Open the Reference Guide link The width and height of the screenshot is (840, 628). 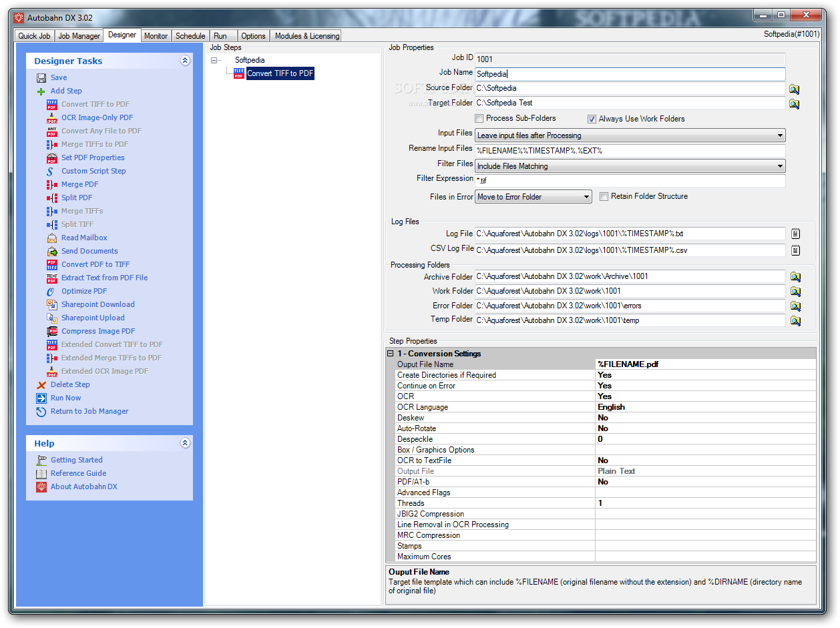coord(79,473)
